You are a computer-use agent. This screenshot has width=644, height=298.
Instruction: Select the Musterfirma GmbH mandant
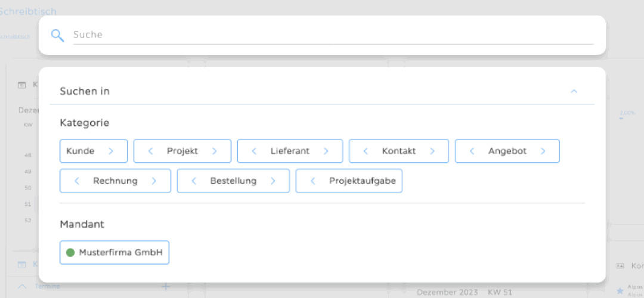pos(120,253)
